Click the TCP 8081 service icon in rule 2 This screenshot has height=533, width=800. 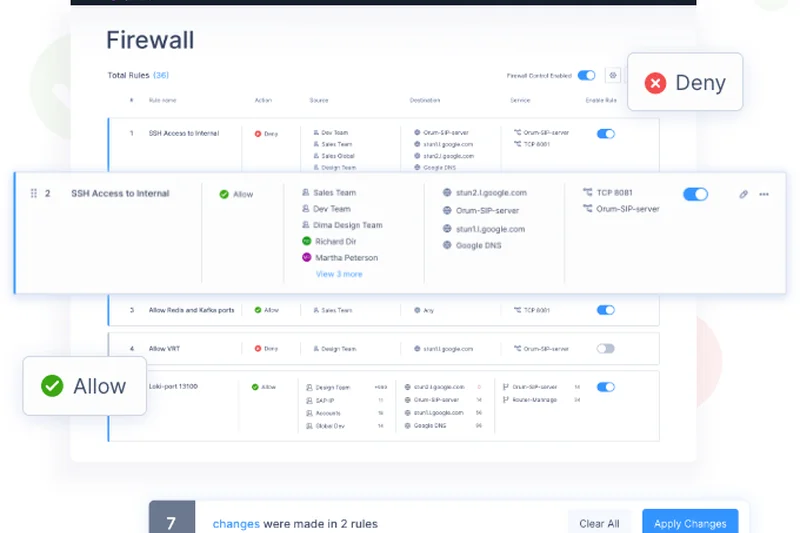[588, 192]
